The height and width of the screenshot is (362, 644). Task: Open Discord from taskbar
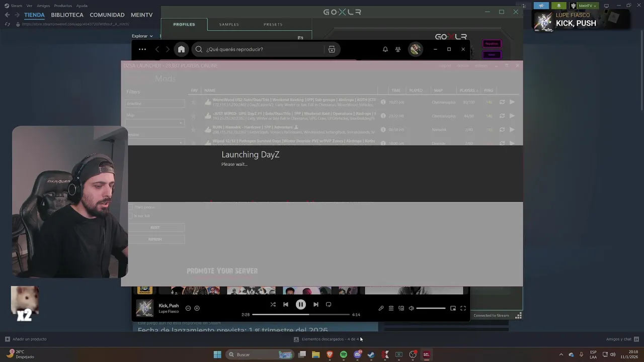357,354
